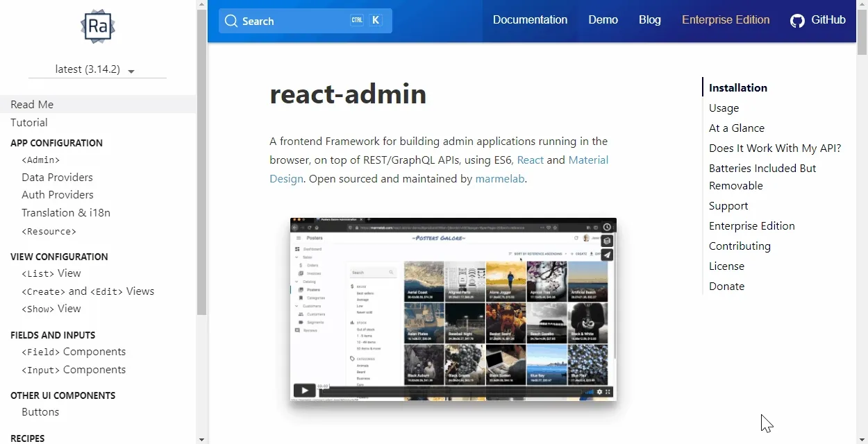This screenshot has width=868, height=444.
Task: Click the video's Add to Collections icon
Action: 607,241
